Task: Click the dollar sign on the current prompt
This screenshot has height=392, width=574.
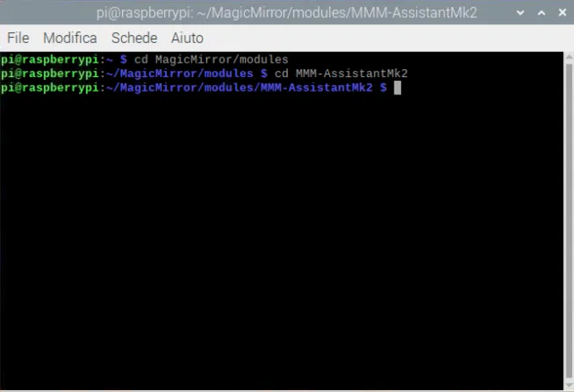Action: pyautogui.click(x=383, y=87)
